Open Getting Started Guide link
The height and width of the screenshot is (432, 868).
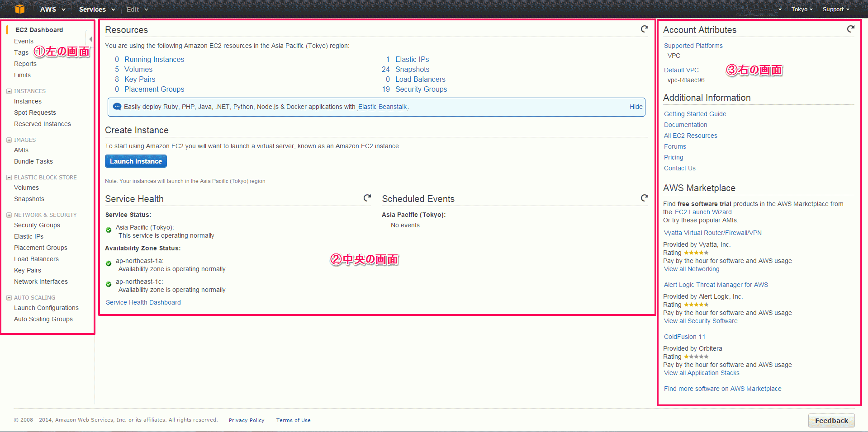(x=695, y=114)
